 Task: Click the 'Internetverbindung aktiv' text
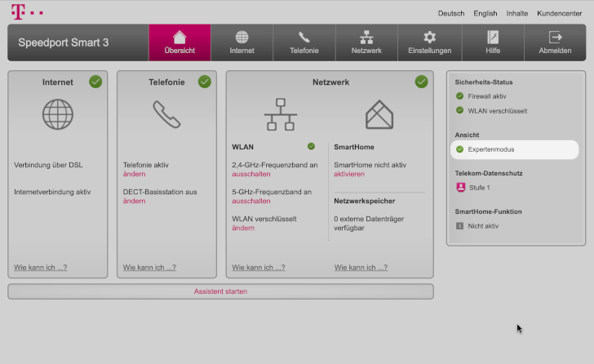(x=52, y=192)
